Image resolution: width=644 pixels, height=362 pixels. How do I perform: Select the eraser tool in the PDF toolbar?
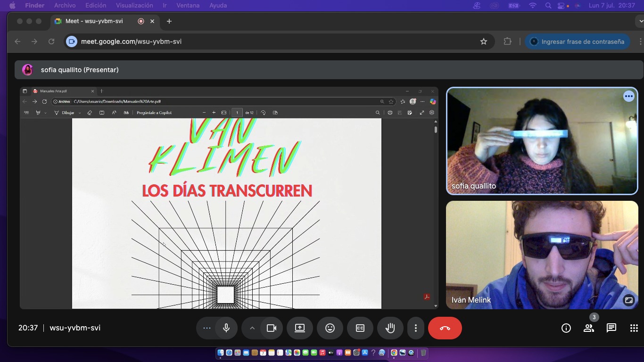coord(90,112)
